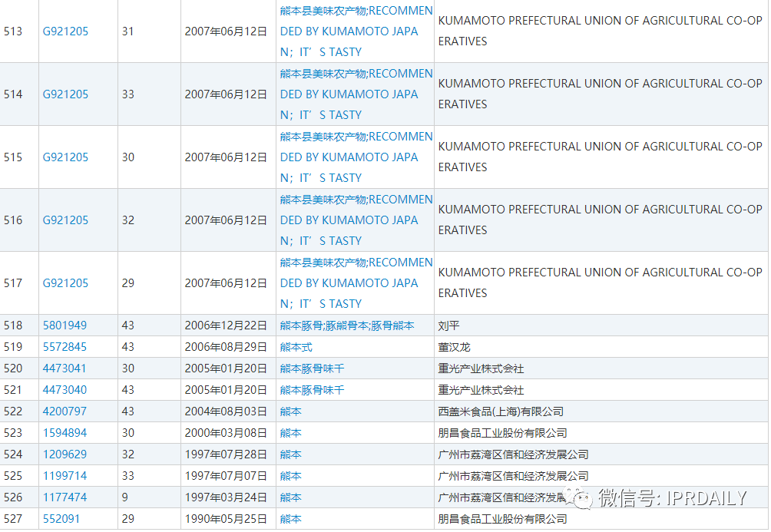Select the row index 527
The image size is (771, 532).
tap(13, 519)
